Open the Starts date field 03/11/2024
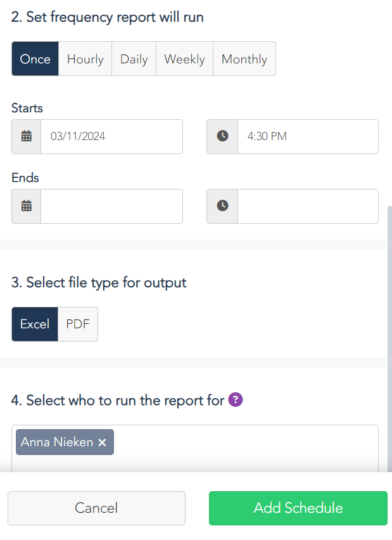 [111, 136]
